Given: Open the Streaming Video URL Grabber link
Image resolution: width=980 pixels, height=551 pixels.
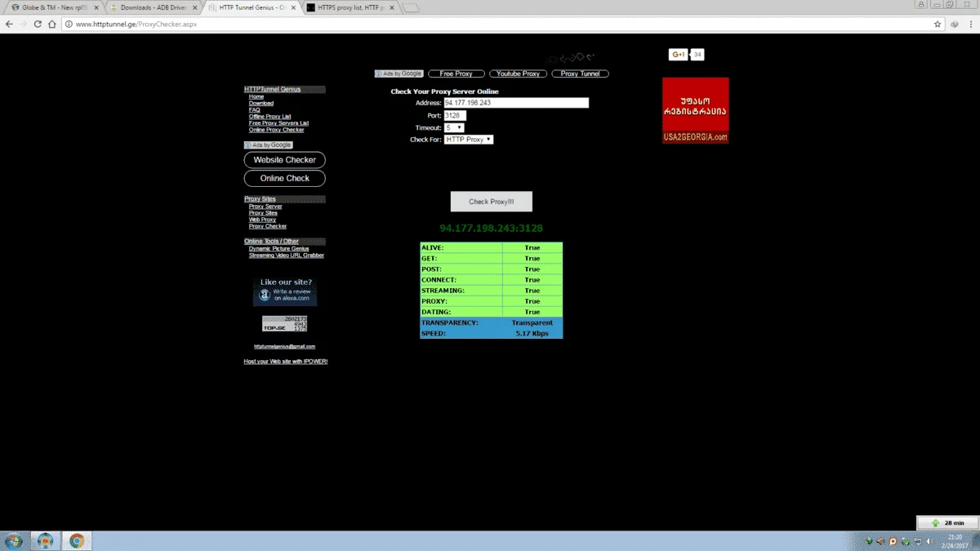Looking at the screenshot, I should [287, 256].
